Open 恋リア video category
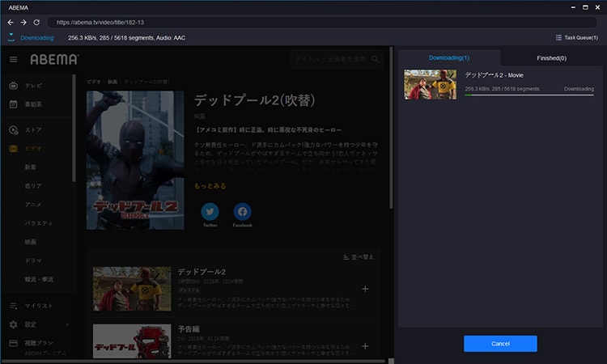 [x=33, y=186]
